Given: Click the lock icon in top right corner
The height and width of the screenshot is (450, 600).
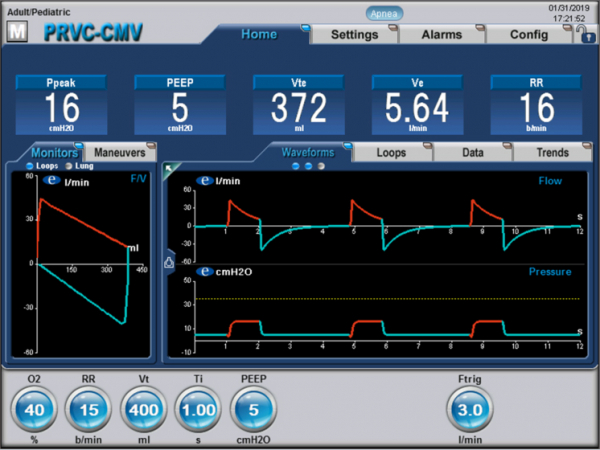Looking at the screenshot, I should pyautogui.click(x=585, y=34).
